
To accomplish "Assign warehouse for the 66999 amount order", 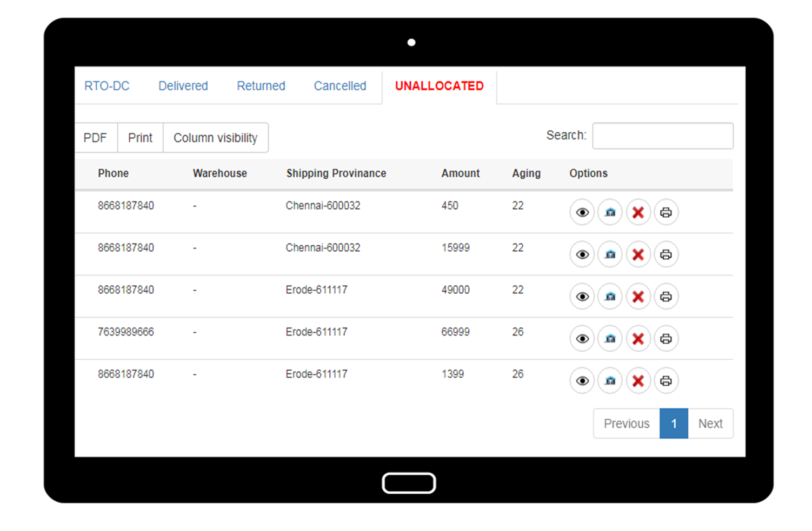I will [610, 339].
